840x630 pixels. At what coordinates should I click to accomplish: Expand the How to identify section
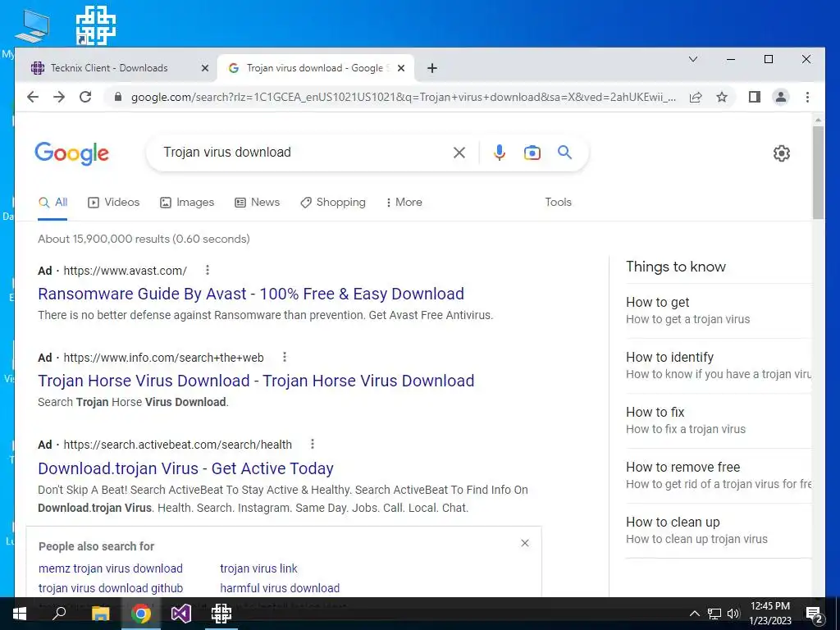[x=719, y=365]
